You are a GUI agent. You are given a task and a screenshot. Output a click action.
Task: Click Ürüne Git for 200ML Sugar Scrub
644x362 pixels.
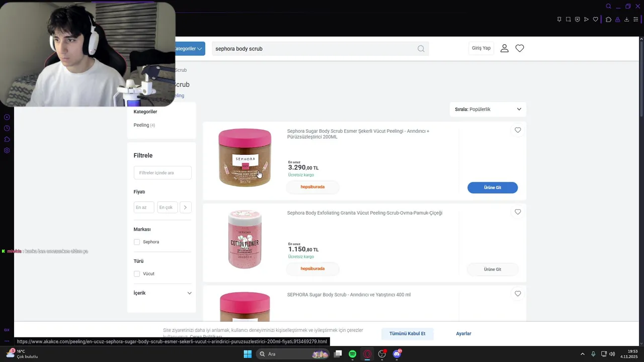(x=493, y=188)
